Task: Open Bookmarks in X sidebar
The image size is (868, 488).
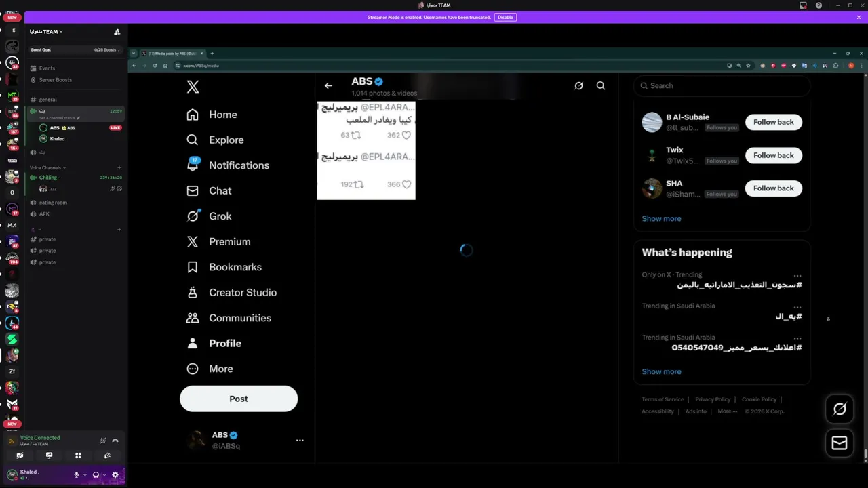Action: 224,267
